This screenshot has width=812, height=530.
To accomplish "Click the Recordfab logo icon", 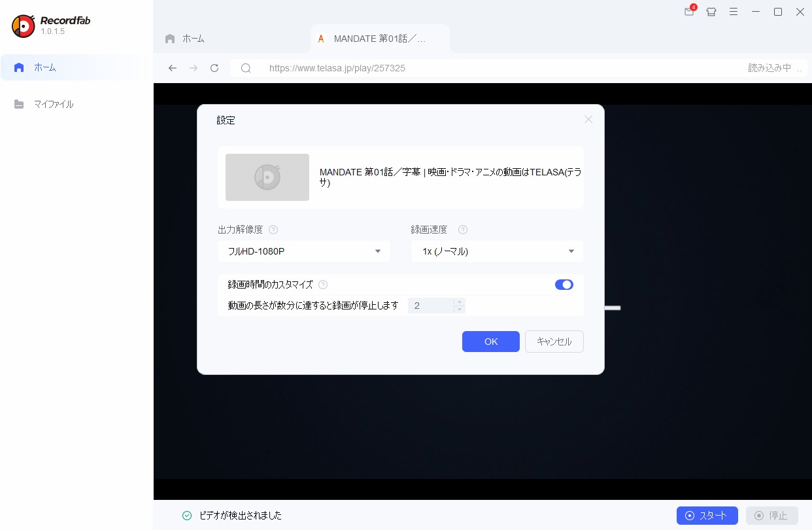I will (x=24, y=26).
